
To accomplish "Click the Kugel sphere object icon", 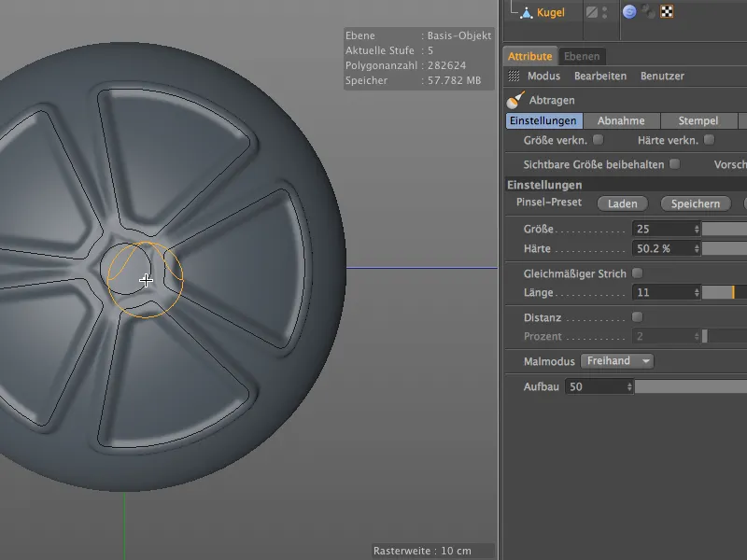I will [527, 13].
